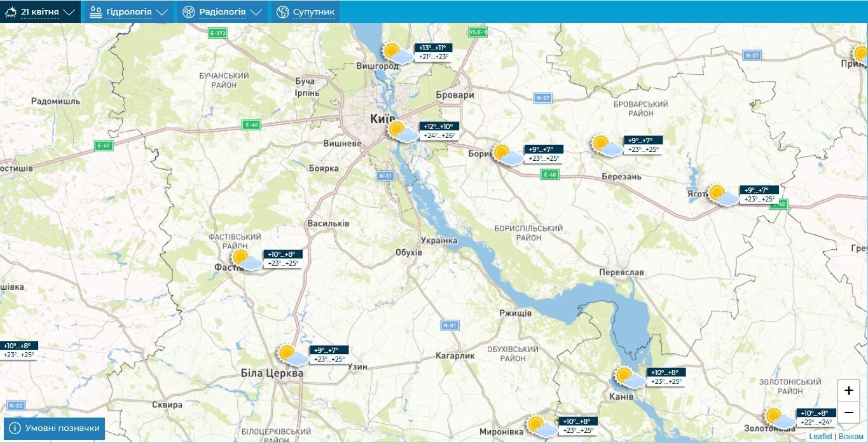Click the Vyshhorod sun-and-cloud weather icon

pos(398,53)
